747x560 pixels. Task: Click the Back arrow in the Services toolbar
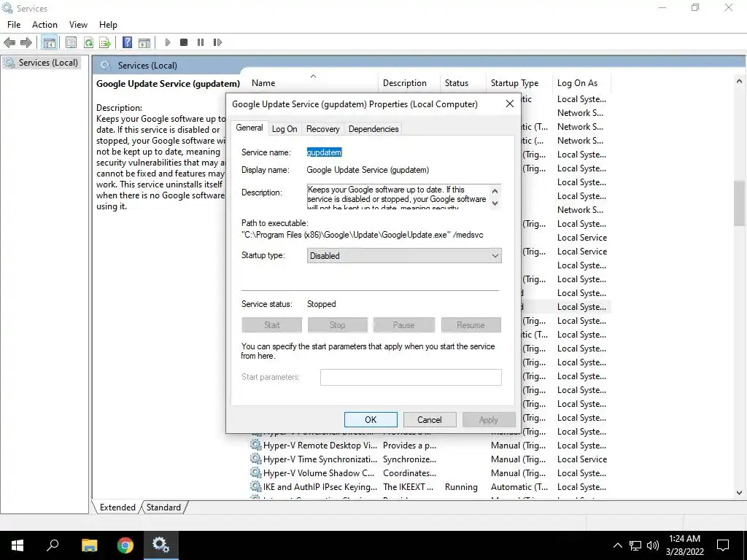pyautogui.click(x=9, y=42)
